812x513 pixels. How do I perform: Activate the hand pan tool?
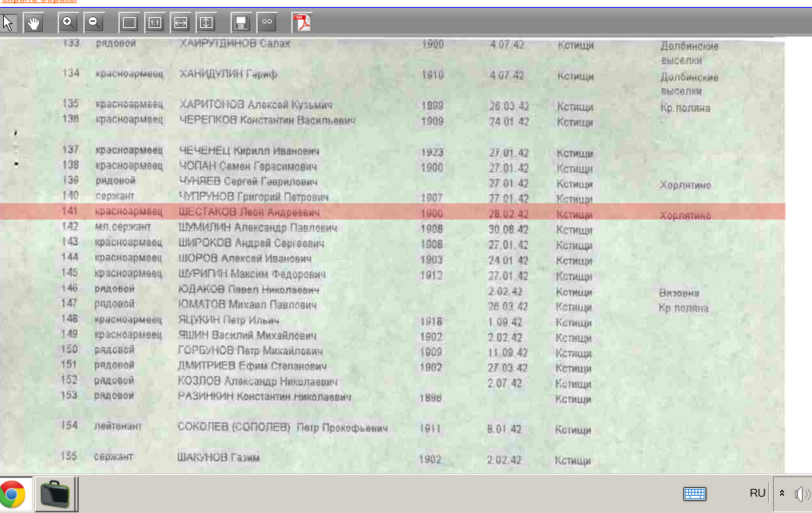(33, 22)
